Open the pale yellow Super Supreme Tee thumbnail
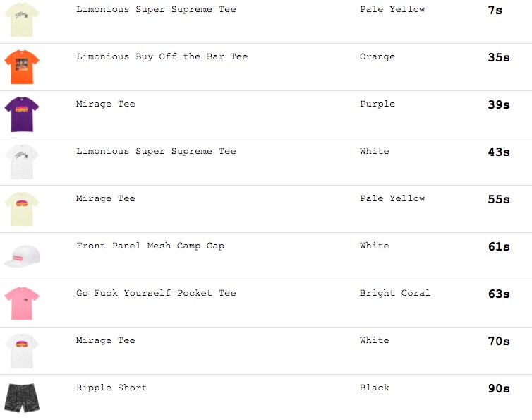 (x=22, y=20)
